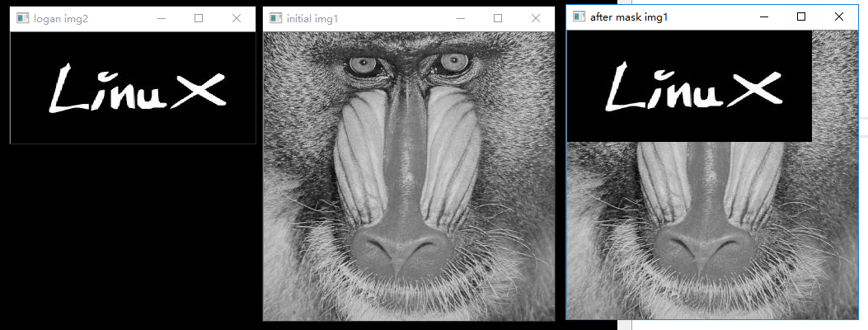Maximize the after mask img1 window
868x330 pixels.
point(801,16)
